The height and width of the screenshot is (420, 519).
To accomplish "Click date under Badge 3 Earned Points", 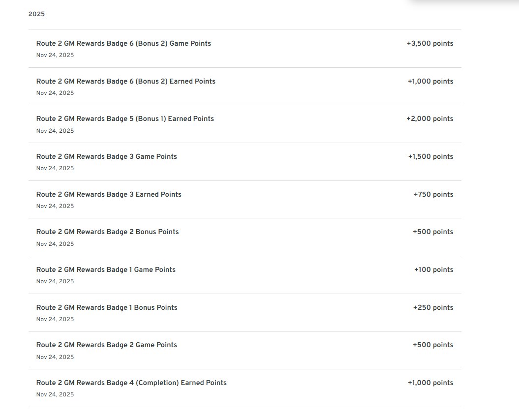I will pyautogui.click(x=55, y=206).
